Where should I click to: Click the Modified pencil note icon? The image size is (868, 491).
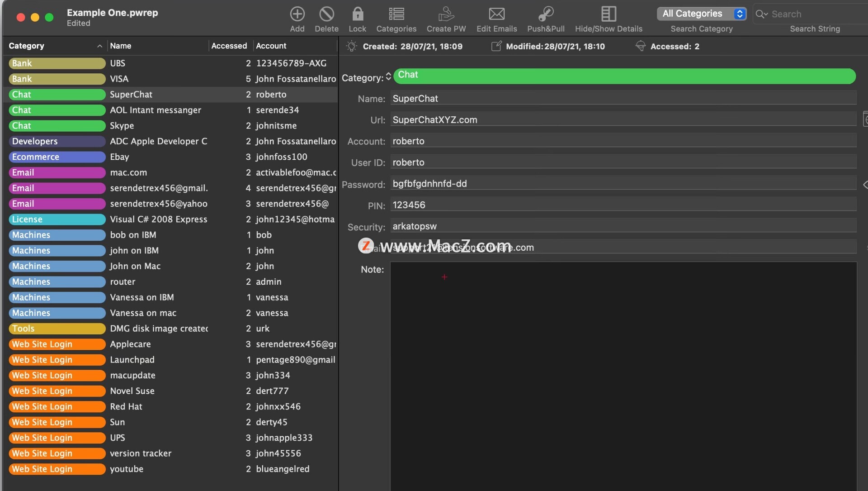point(496,46)
